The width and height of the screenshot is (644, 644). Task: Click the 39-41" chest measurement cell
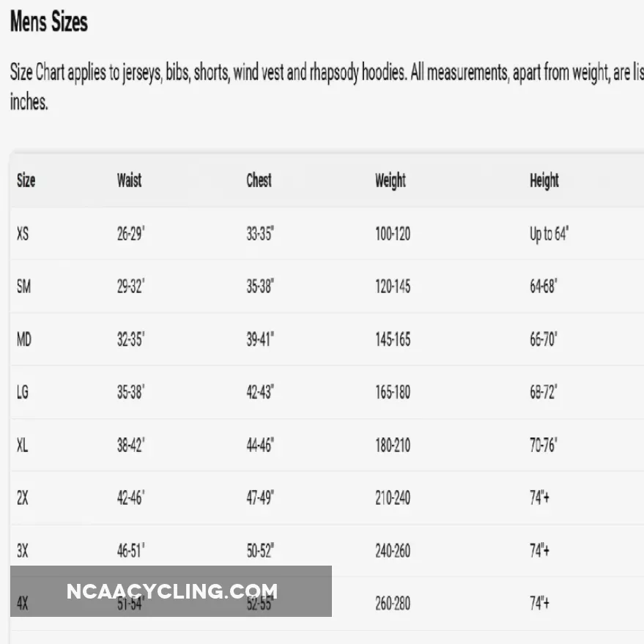[259, 339]
